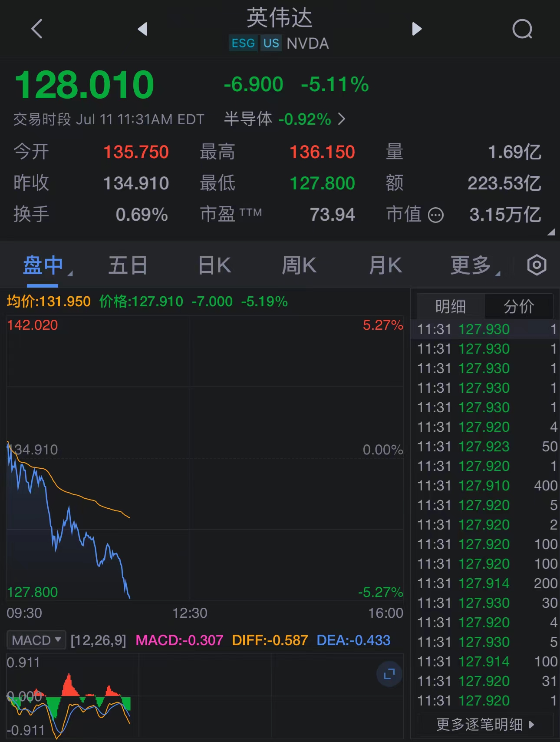
Task: Go to previous stock with left triangle
Action: [x=143, y=29]
